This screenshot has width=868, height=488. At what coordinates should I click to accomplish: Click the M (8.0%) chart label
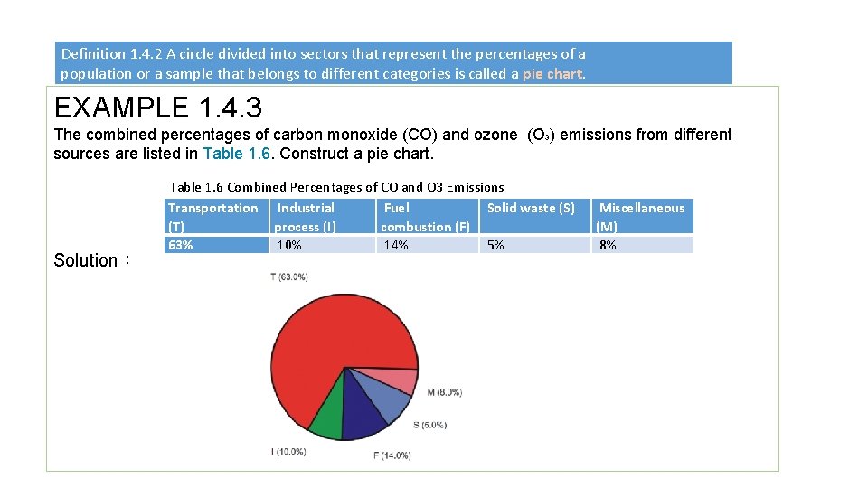click(445, 392)
